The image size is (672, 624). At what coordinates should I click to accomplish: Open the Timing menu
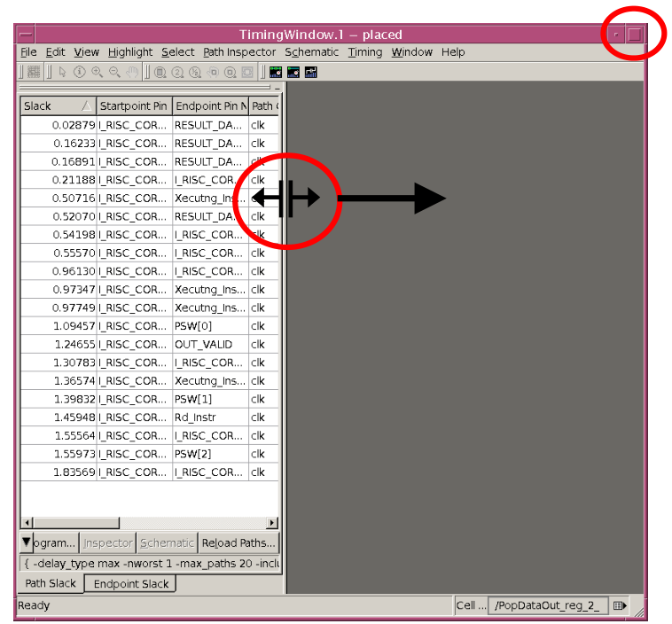point(365,52)
